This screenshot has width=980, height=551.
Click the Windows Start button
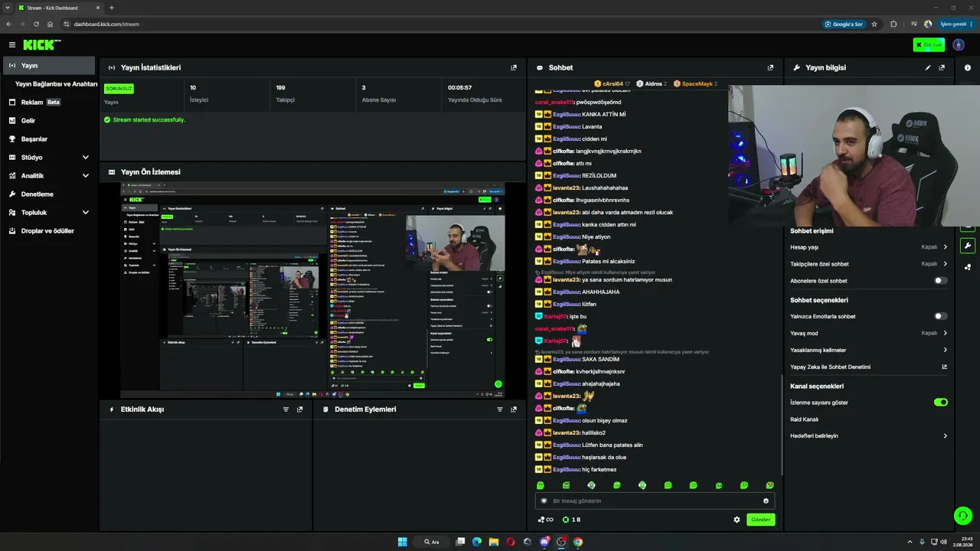402,542
